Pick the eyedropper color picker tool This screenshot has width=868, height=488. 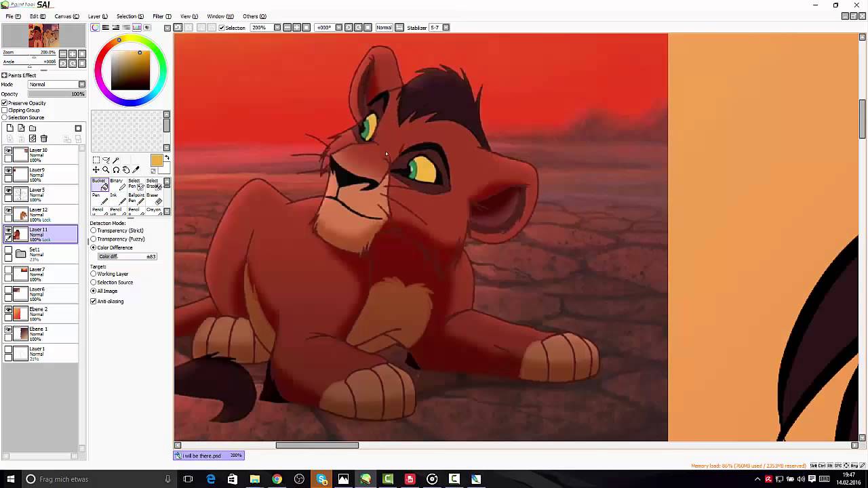(136, 169)
